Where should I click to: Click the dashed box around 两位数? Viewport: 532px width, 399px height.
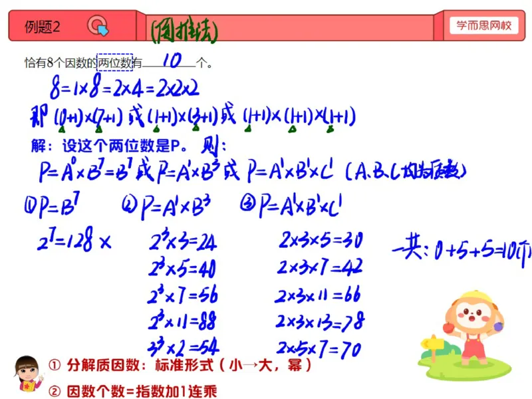pos(114,63)
